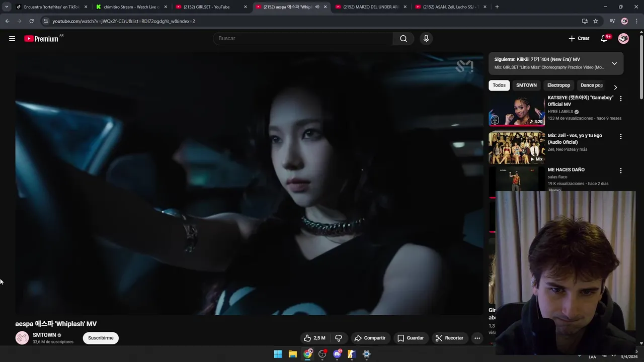Select the Dance pop filter chip
The width and height of the screenshot is (644, 362).
(592, 85)
